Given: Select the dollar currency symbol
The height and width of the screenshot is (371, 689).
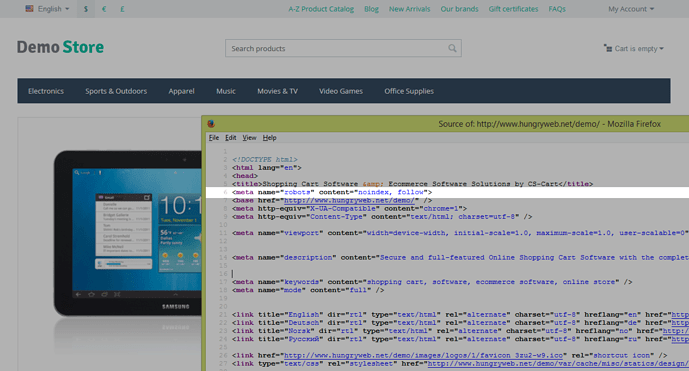Looking at the screenshot, I should (x=86, y=9).
